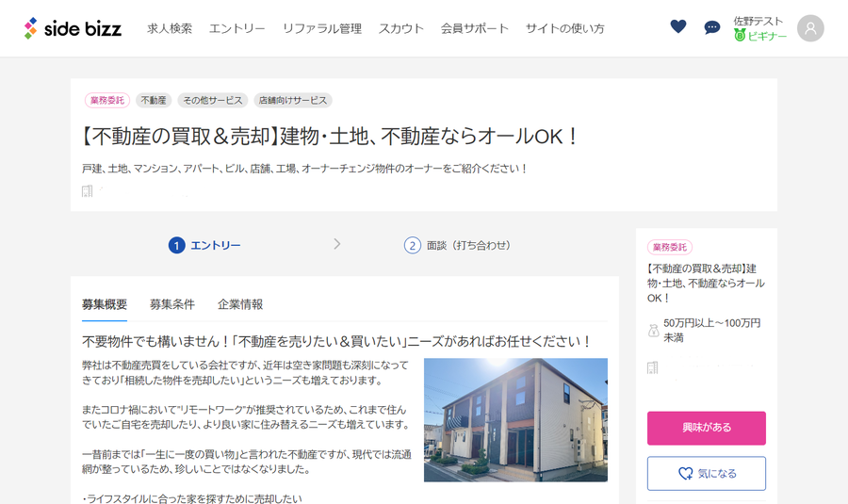The width and height of the screenshot is (848, 504).
Task: Click the ビギナー rank label
Action: (x=767, y=36)
